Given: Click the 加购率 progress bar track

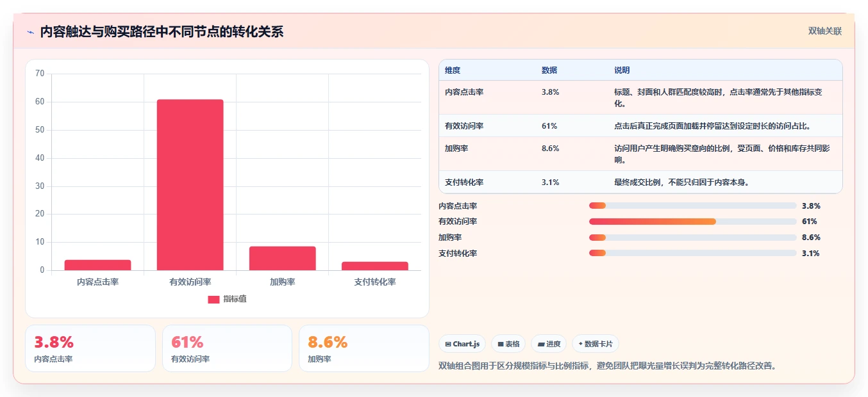Looking at the screenshot, I should [x=692, y=238].
